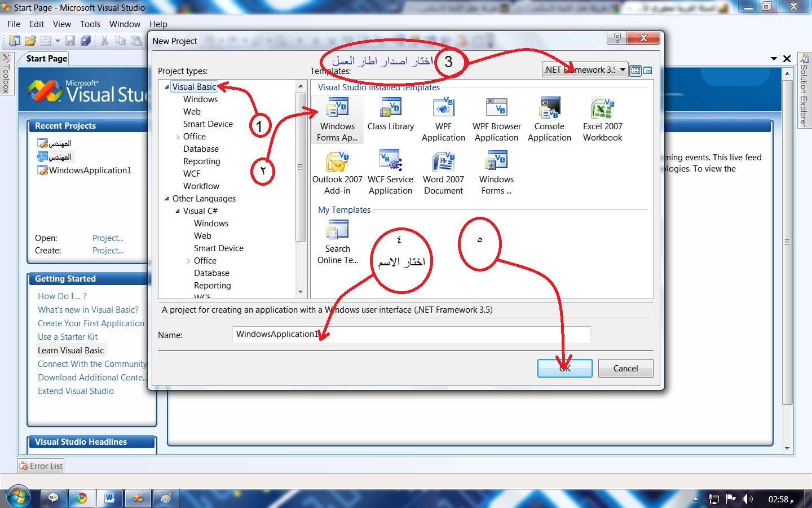
Task: Open the Help menu
Action: 158,24
